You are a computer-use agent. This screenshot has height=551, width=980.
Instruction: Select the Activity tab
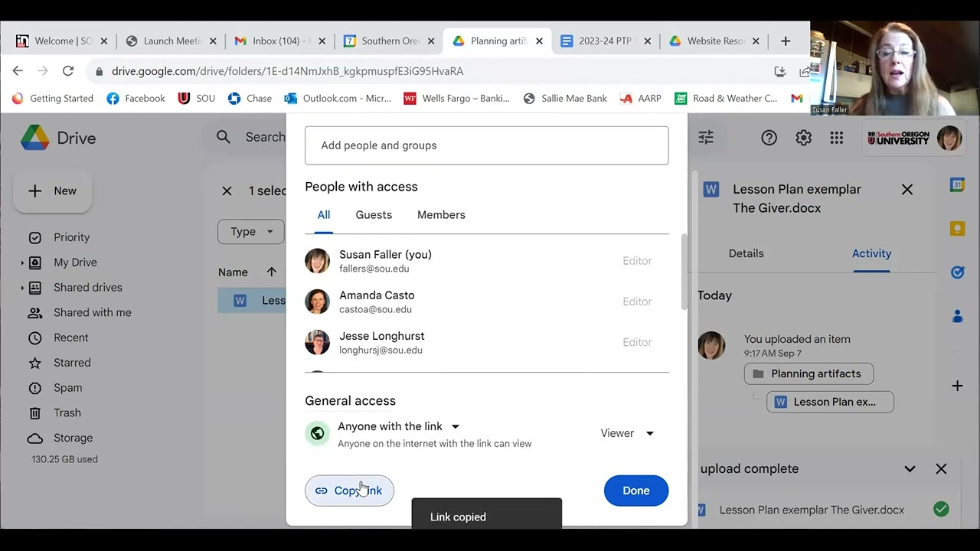[872, 253]
